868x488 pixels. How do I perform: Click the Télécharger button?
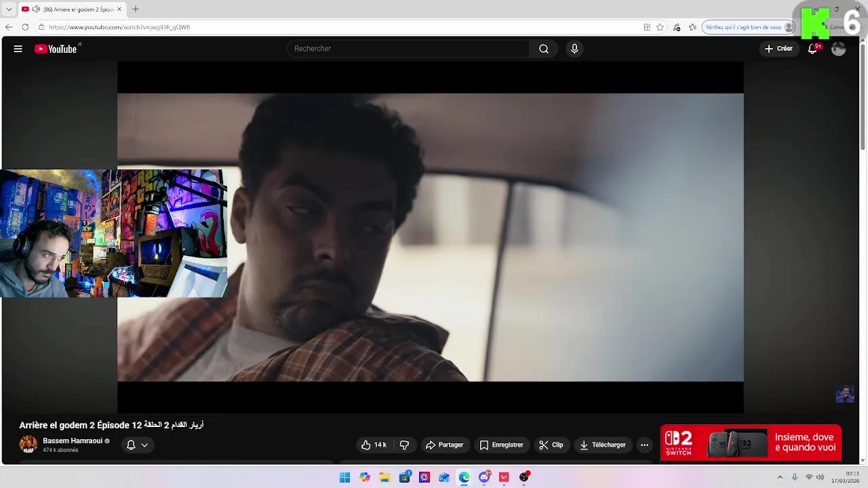pos(603,445)
